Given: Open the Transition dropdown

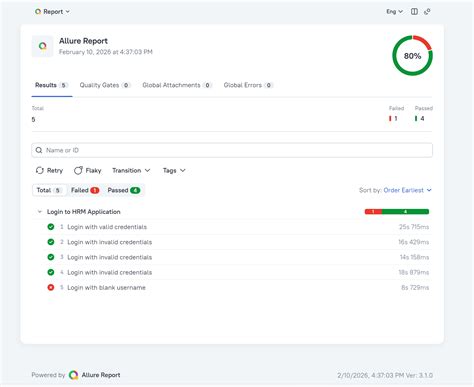Looking at the screenshot, I should pyautogui.click(x=131, y=171).
